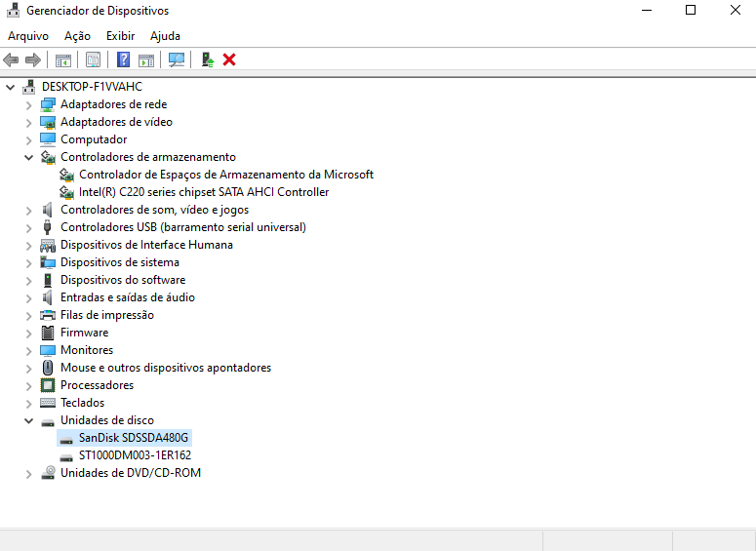Image resolution: width=756 pixels, height=551 pixels.
Task: Click the blue Help question mark icon
Action: point(124,59)
